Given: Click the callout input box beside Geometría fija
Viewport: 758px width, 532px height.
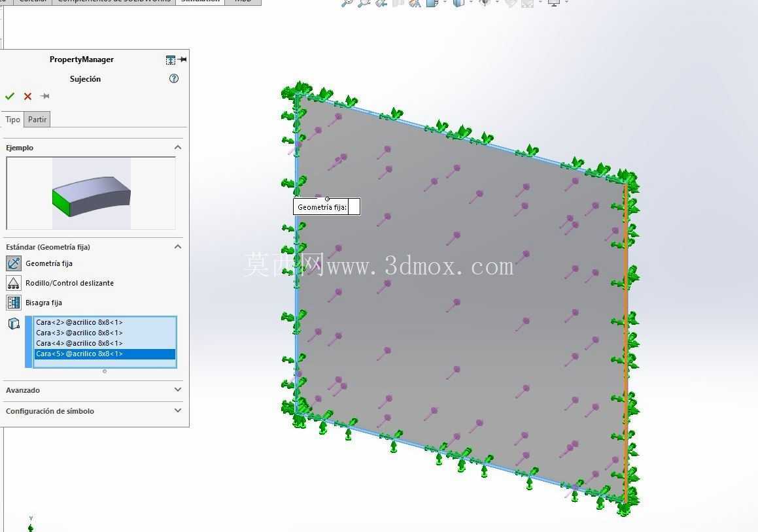Looking at the screenshot, I should 354,207.
